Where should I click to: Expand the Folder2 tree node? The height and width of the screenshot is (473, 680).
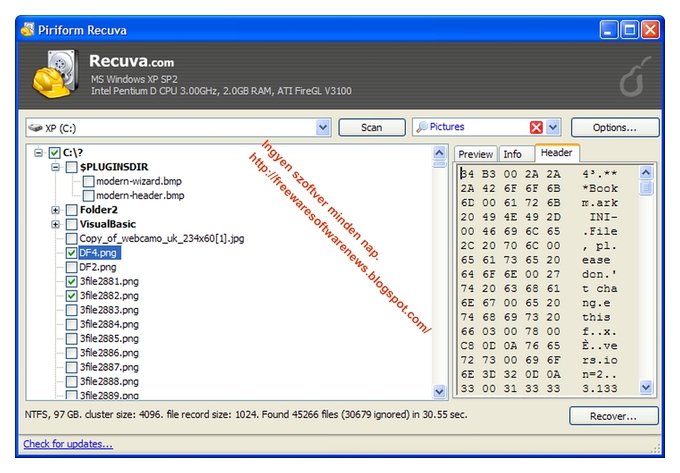tap(56, 210)
